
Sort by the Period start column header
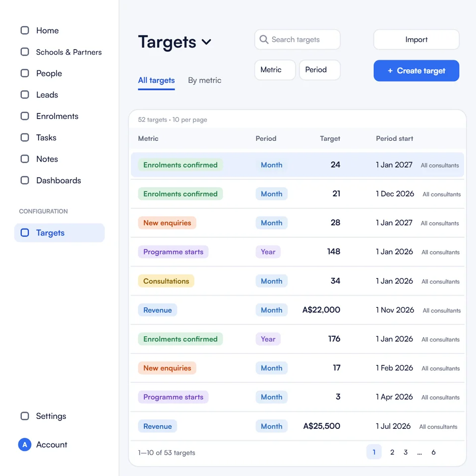pos(394,138)
